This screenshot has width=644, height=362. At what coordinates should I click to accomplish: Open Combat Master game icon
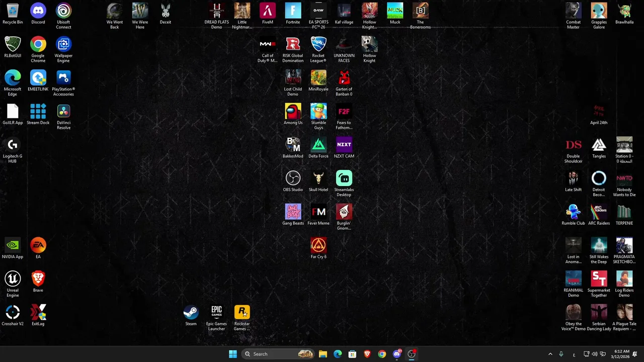tap(574, 16)
